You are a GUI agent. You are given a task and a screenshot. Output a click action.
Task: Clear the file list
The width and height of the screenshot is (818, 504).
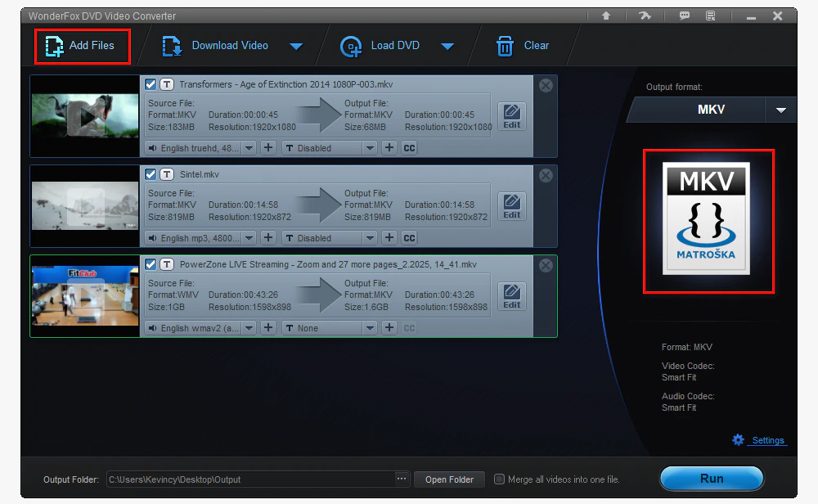[x=522, y=46]
